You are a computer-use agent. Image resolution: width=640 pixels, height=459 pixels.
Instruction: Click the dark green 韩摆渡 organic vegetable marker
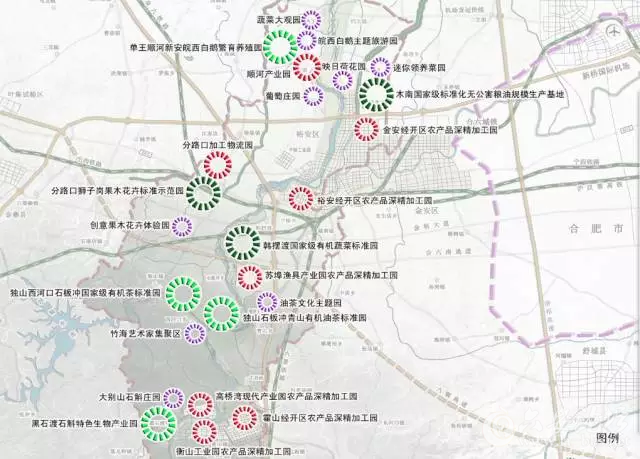[x=242, y=242]
